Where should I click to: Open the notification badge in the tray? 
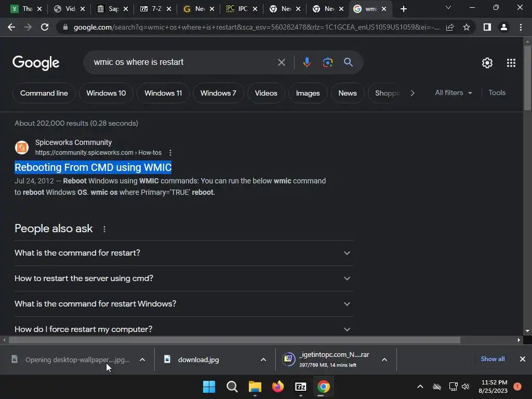[x=517, y=387]
